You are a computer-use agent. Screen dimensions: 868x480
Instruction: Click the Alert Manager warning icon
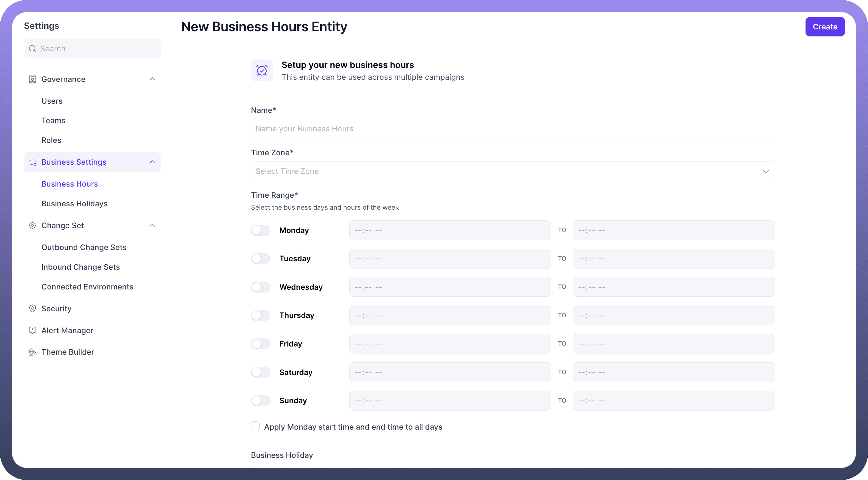click(x=32, y=330)
